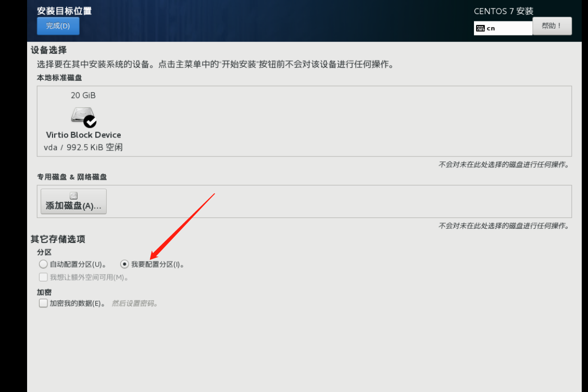Viewport: 588px width, 392px height.
Task: Click the Virtio Block Device name label
Action: click(83, 135)
